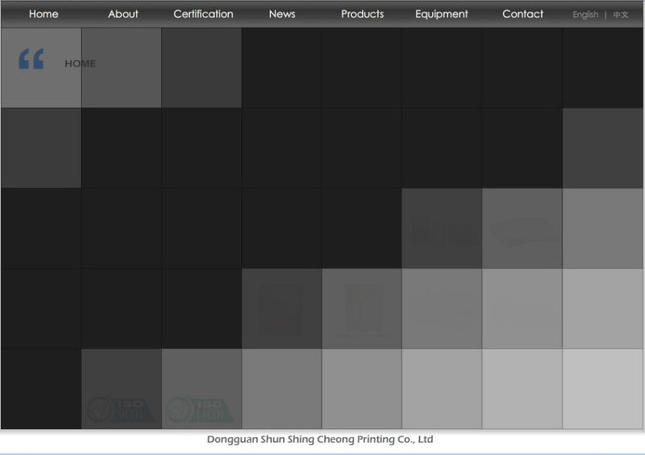This screenshot has height=455, width=645.
Task: Go to the About page
Action: 123,14
